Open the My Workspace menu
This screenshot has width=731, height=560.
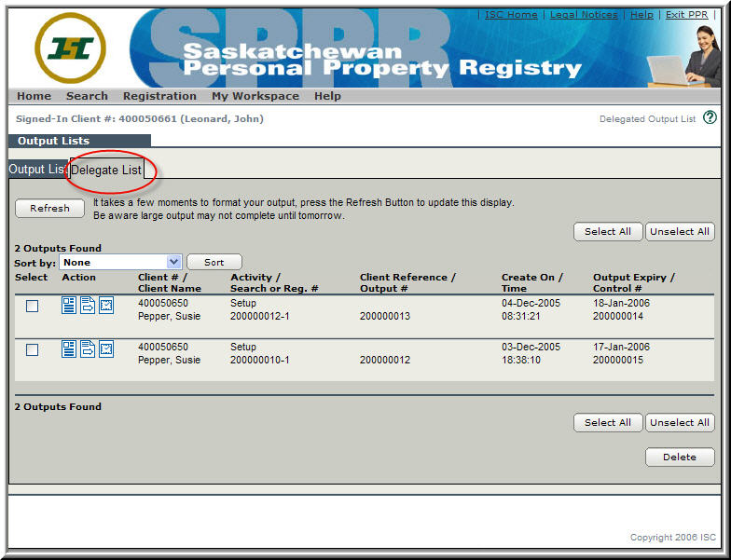point(255,96)
